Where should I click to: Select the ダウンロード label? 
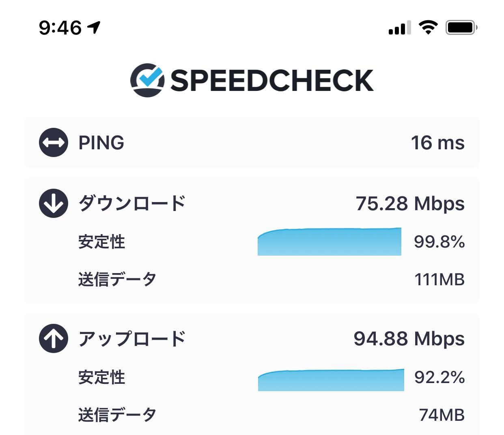pyautogui.click(x=132, y=203)
